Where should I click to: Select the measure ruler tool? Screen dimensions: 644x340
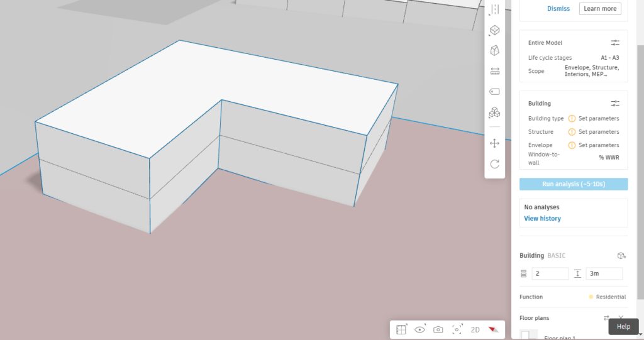tap(494, 71)
